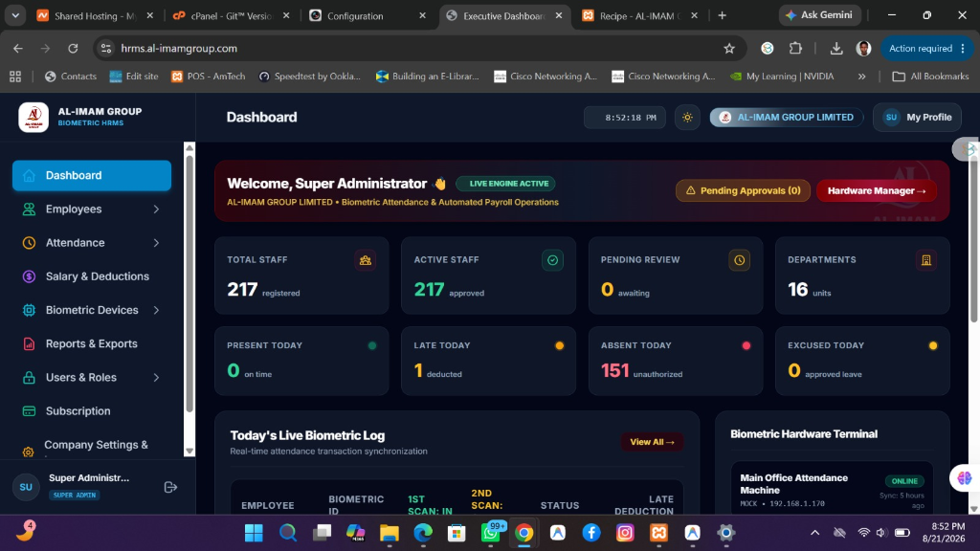Click the Pending Review clock icon
Viewport: 980px width, 551px height.
[x=740, y=260]
